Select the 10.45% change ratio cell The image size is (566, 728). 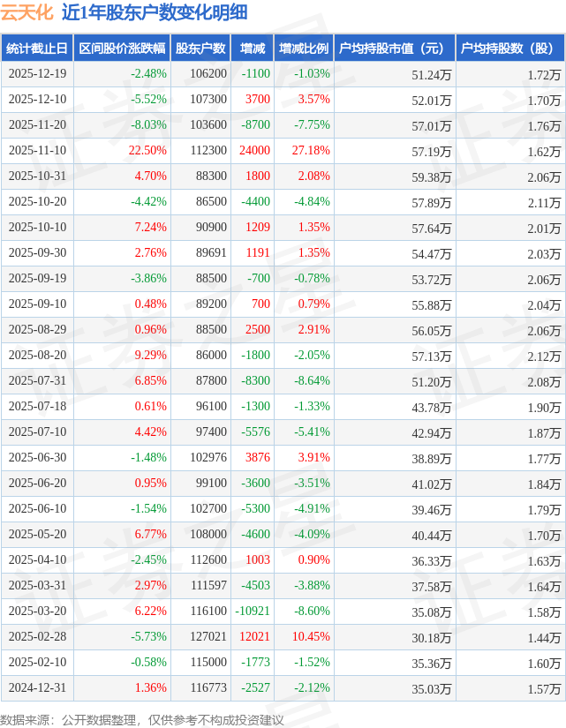coord(311,637)
